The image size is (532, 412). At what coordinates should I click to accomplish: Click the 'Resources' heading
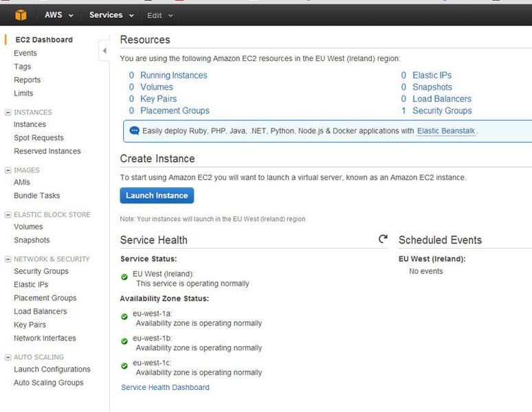tap(145, 40)
